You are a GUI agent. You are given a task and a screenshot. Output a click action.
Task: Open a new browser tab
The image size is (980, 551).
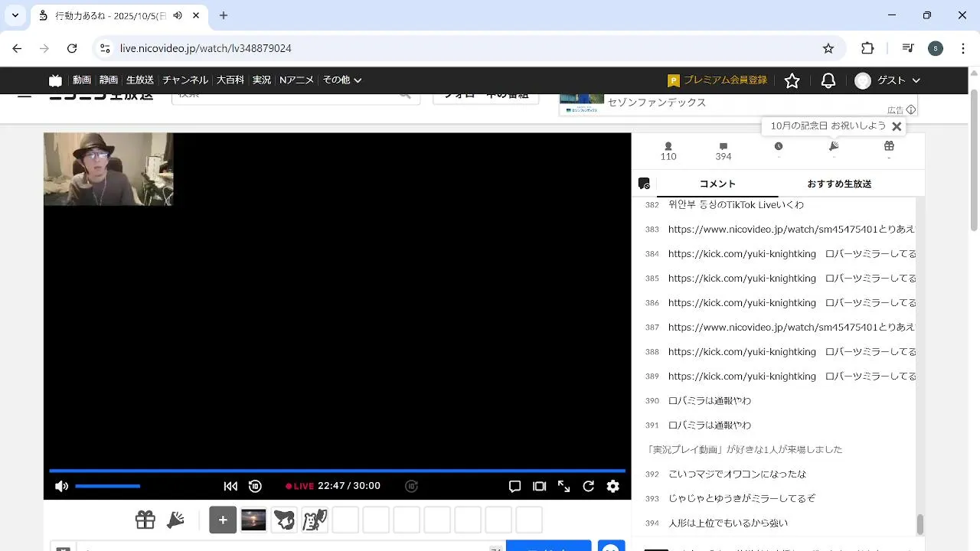coord(224,15)
